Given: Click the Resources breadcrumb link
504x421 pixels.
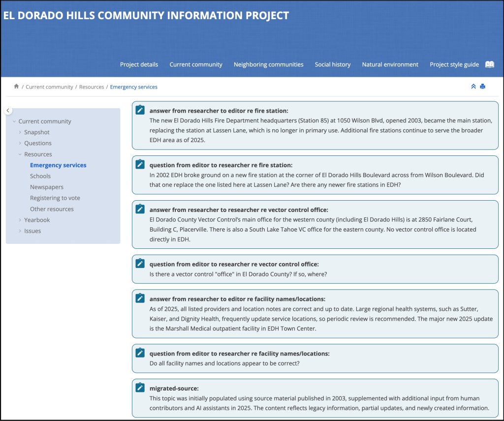Looking at the screenshot, I should 92,87.
